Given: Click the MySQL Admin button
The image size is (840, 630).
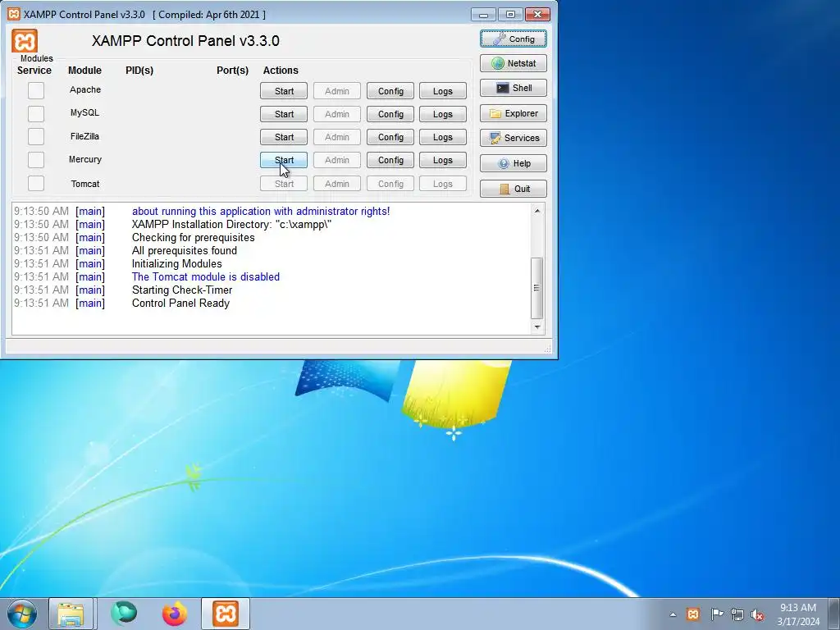Looking at the screenshot, I should pos(337,114).
